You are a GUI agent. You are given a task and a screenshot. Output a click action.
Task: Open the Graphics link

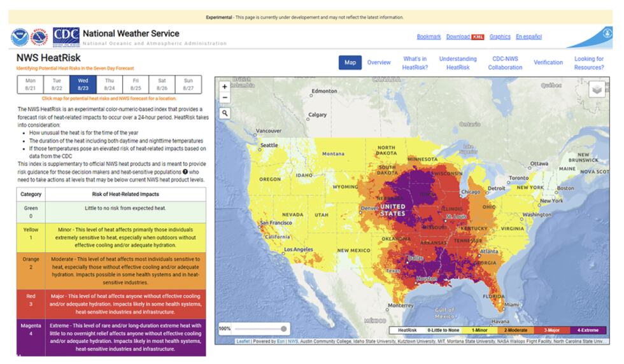coord(500,37)
